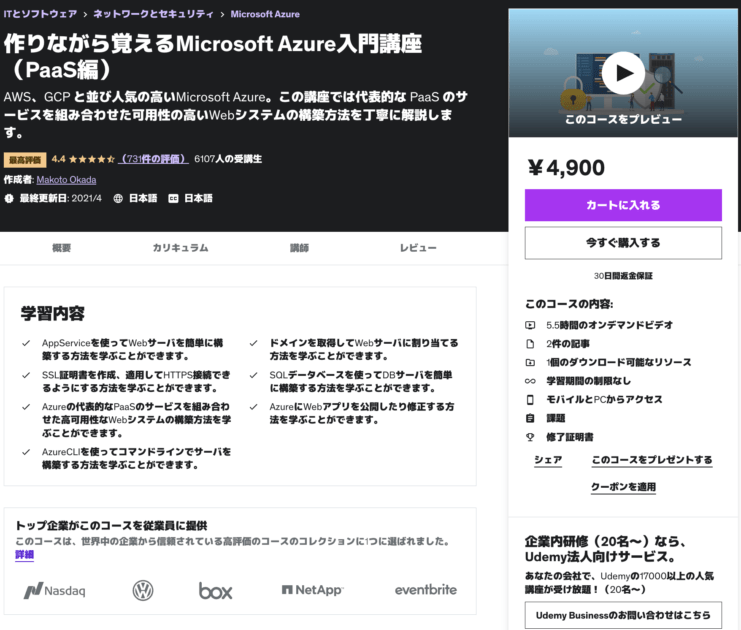Click the Volkswagen company logo
Screen dimensions: 741x630
pyautogui.click(x=143, y=590)
